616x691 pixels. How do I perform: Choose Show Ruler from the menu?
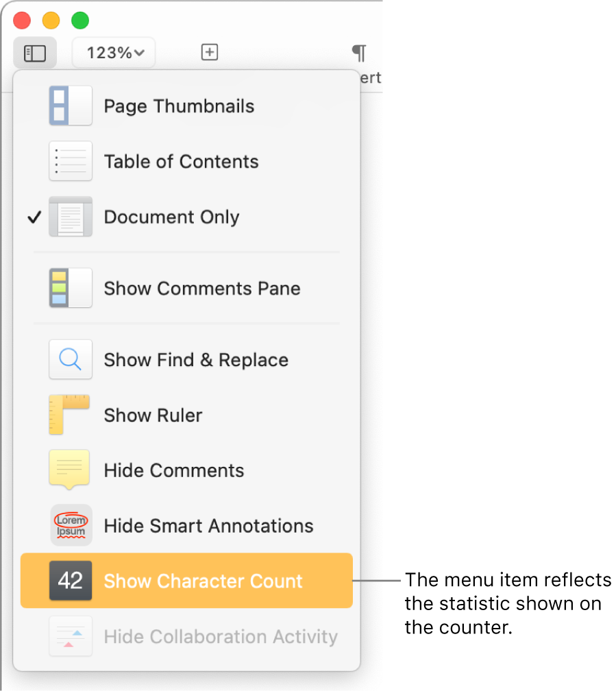click(x=153, y=415)
